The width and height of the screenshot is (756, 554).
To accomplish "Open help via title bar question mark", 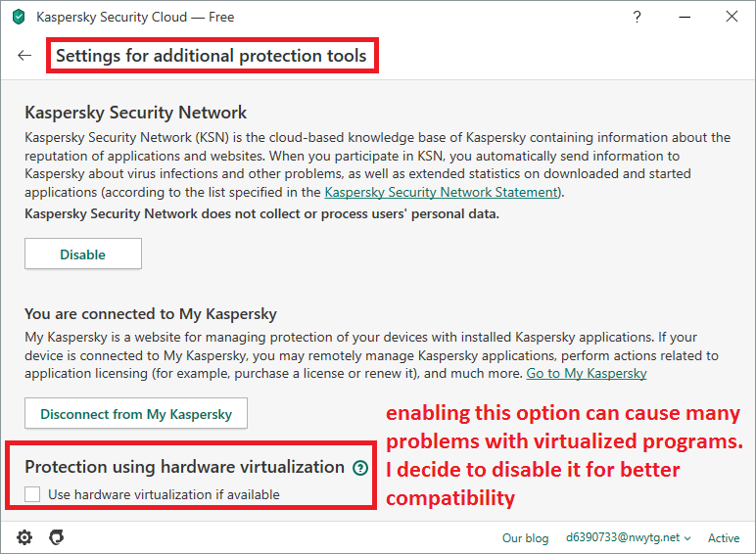I will pos(638,17).
